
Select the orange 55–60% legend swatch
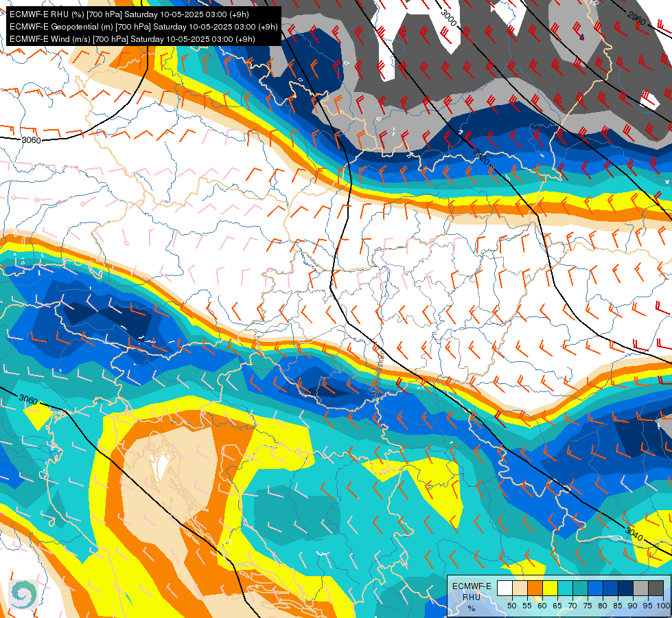(x=535, y=588)
